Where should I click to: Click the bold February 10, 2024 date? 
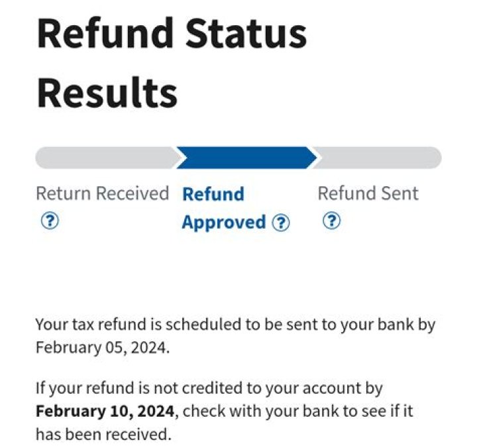pos(105,411)
